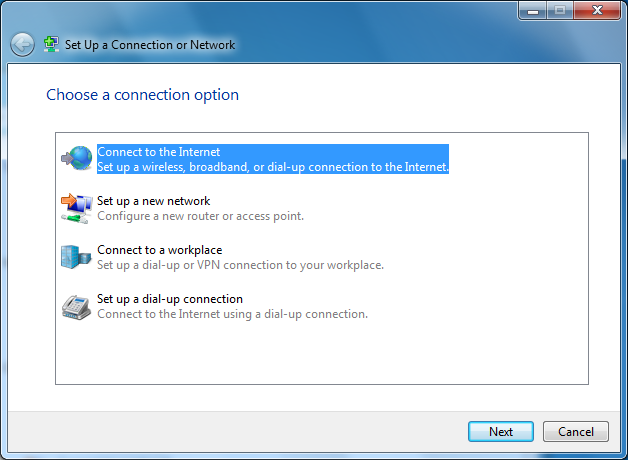Viewport: 628px width, 460px height.
Task: Click the router icon for new network setup
Action: tap(77, 207)
